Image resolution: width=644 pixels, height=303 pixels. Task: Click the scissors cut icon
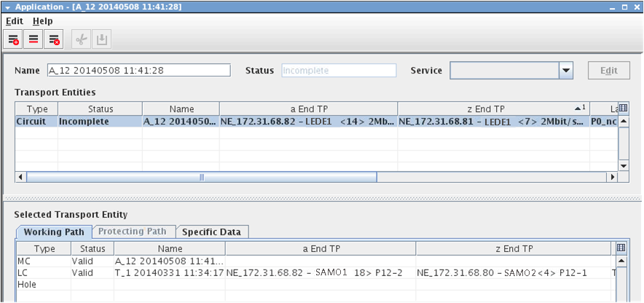click(82, 39)
